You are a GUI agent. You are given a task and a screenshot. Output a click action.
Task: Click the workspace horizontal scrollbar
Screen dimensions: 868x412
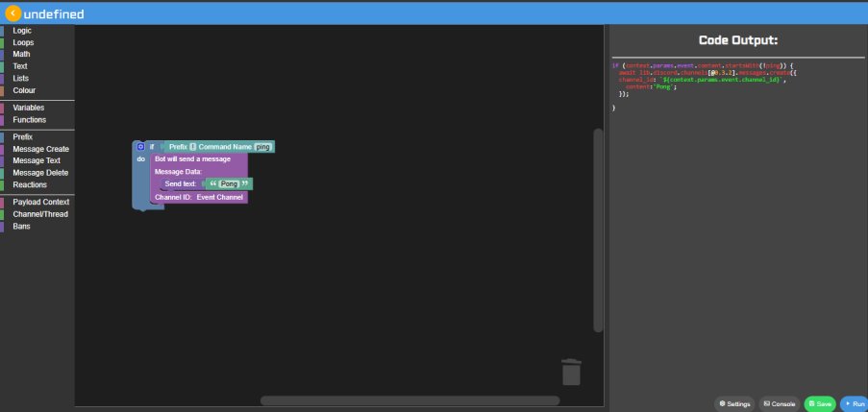[x=409, y=400]
